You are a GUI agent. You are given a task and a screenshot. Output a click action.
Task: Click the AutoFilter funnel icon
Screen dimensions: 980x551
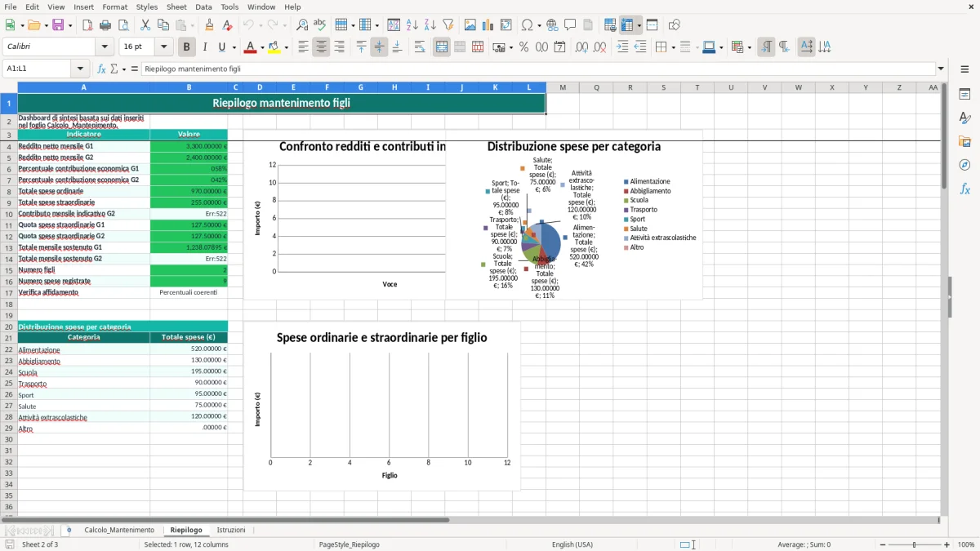click(448, 25)
